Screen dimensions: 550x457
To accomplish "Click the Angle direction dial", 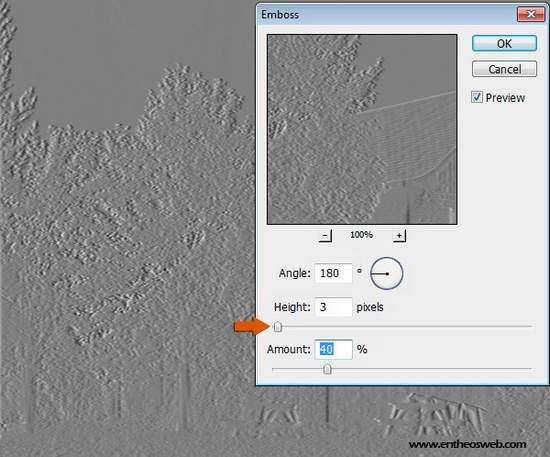I will 387,273.
